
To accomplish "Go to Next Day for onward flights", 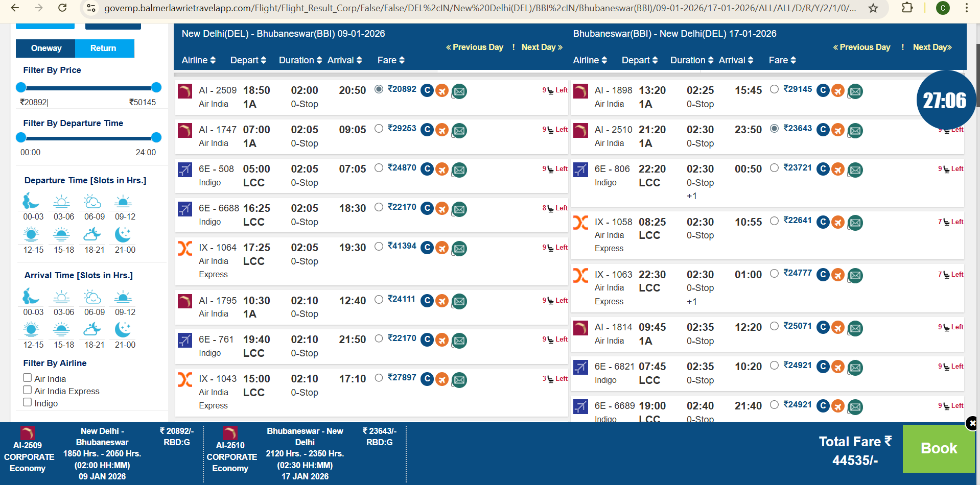I will click(542, 47).
